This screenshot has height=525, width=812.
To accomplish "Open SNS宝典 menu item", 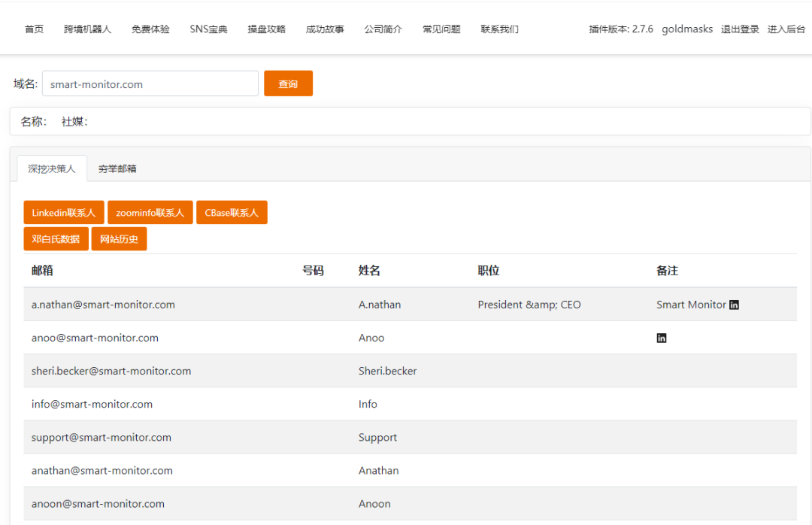I will click(208, 29).
